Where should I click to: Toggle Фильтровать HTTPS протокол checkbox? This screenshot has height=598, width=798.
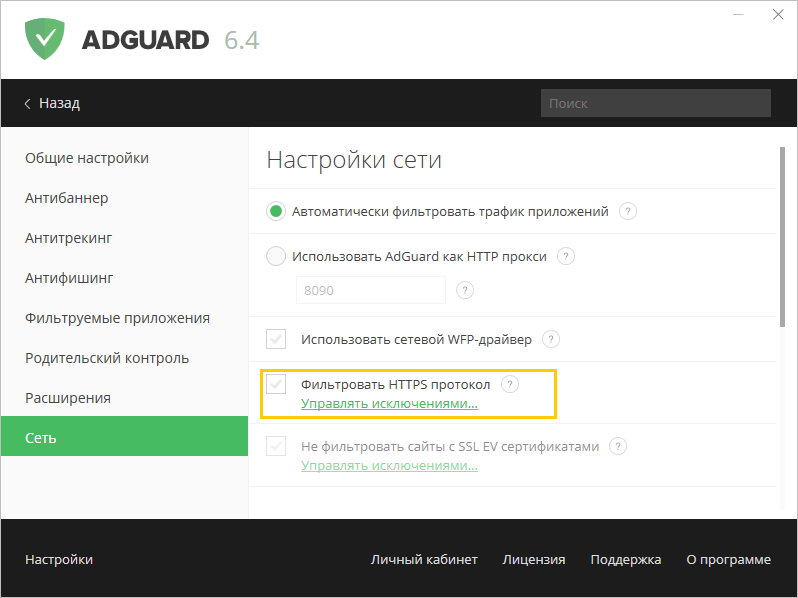[276, 384]
